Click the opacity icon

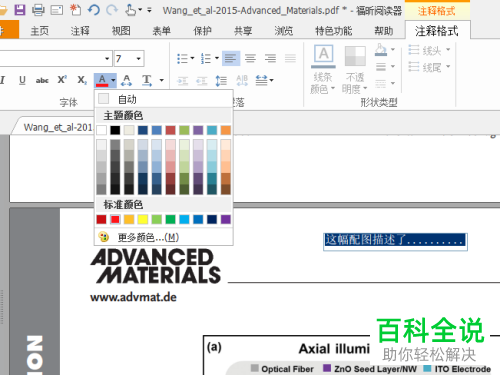pyautogui.click(x=355, y=56)
